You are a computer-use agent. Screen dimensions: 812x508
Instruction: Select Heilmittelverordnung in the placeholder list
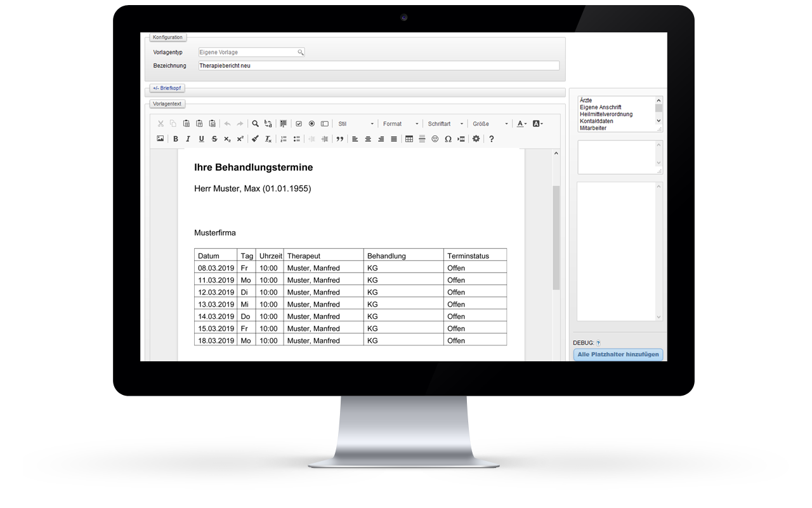pyautogui.click(x=606, y=114)
